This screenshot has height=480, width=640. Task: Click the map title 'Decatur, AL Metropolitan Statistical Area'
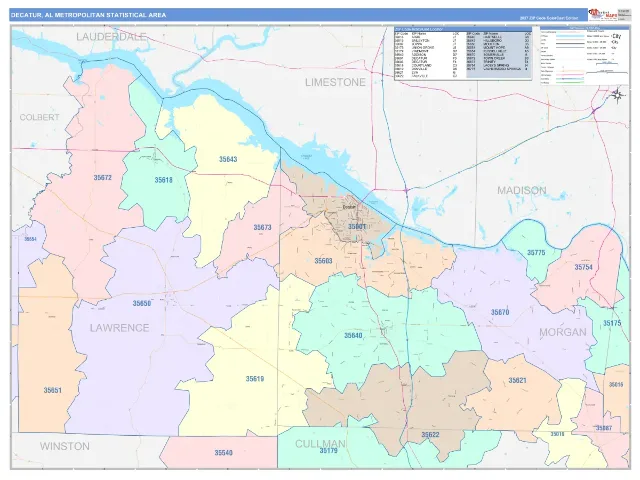[88, 15]
